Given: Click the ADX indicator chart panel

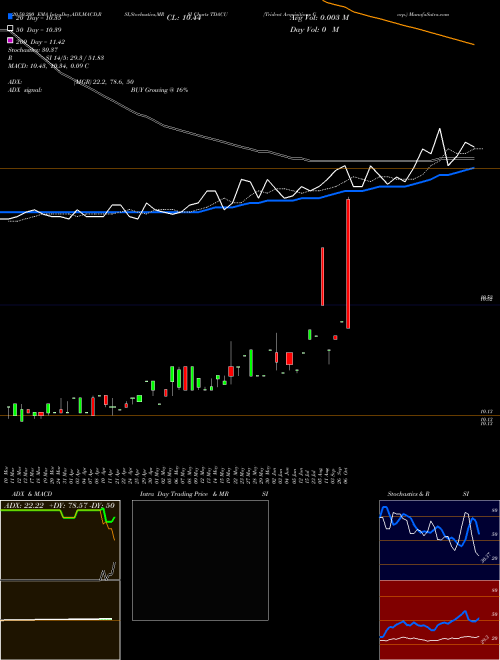Looking at the screenshot, I should point(60,540).
